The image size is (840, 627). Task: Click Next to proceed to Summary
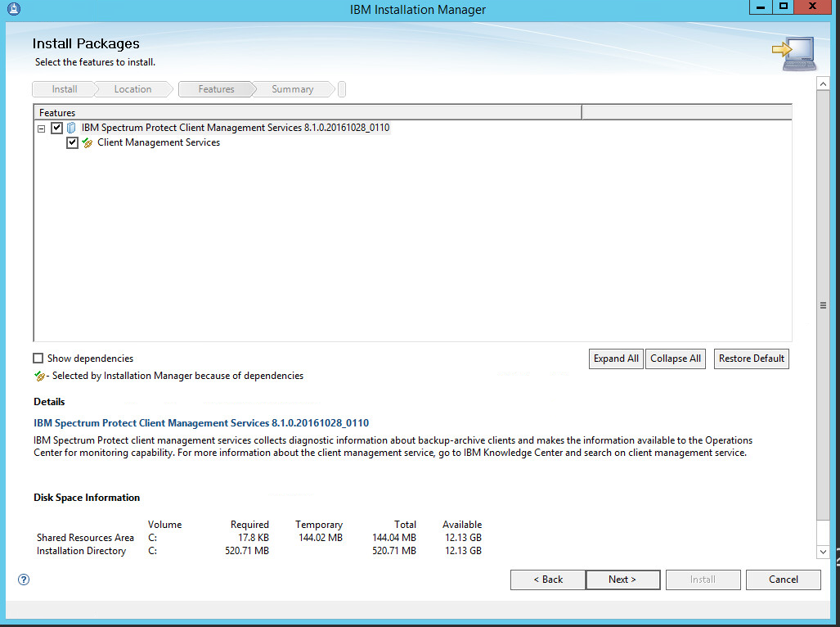622,580
